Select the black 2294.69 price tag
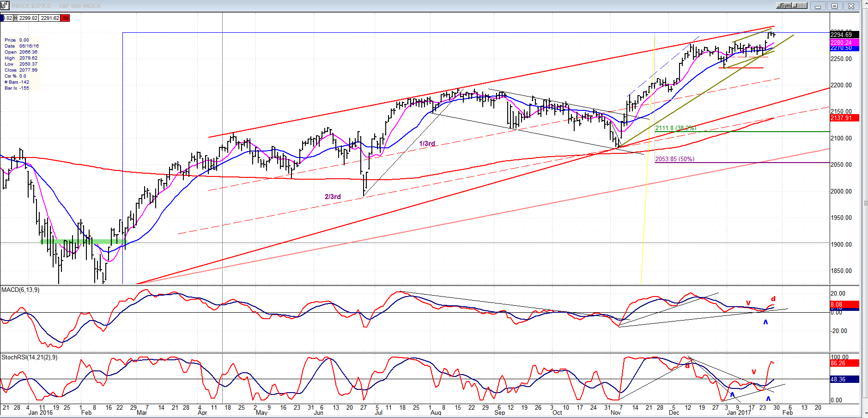Image resolution: width=868 pixels, height=418 pixels. [844, 35]
